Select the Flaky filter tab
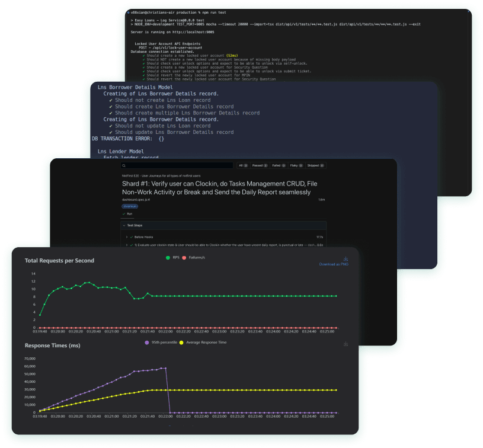 click(296, 165)
